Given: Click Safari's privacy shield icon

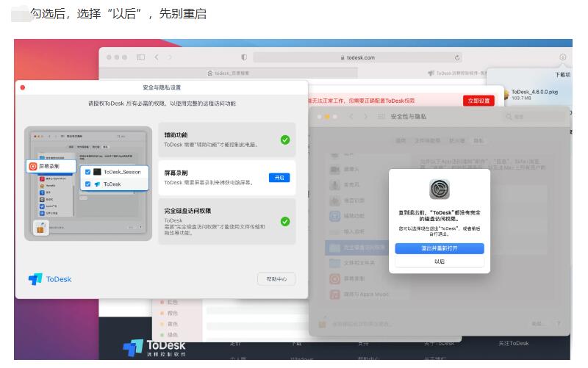Looking at the screenshot, I should (x=244, y=57).
